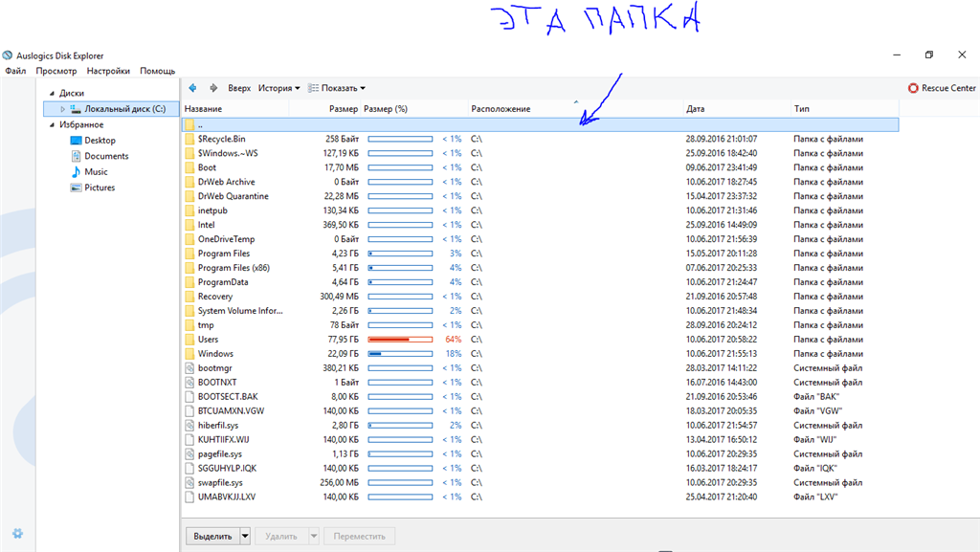Sort by the Расположение column header
Screen dimensions: 980x552
point(575,109)
